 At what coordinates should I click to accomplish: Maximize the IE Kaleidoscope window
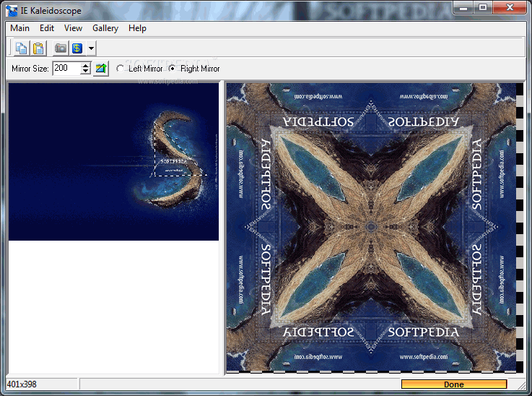[483, 7]
